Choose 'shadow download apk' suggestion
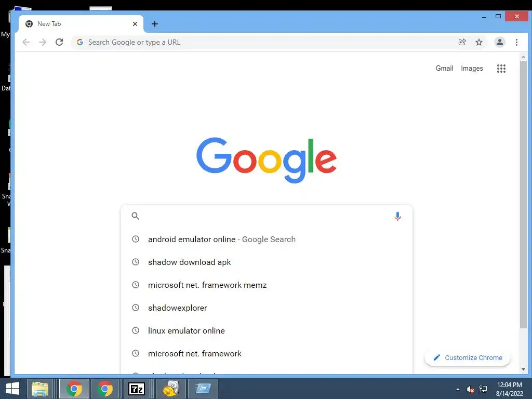The height and width of the screenshot is (399, 532). (x=267, y=262)
